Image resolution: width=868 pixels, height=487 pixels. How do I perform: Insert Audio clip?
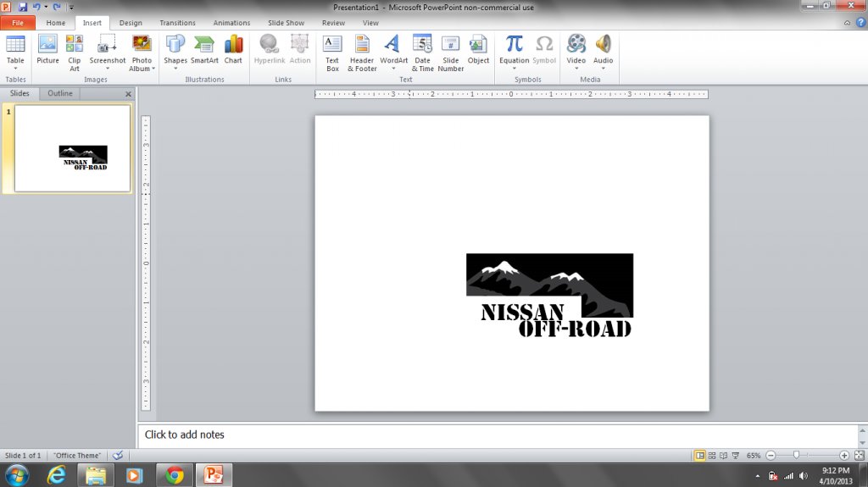(x=603, y=53)
